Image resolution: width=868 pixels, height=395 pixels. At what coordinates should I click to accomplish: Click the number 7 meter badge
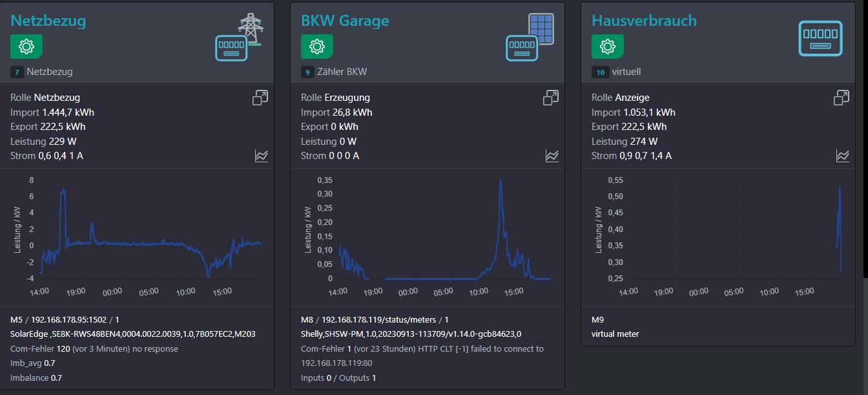pos(17,72)
